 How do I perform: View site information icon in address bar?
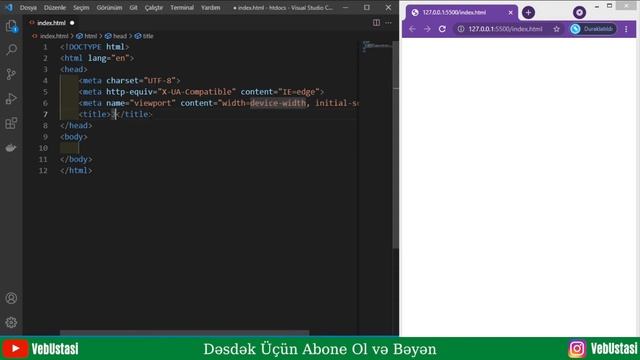tap(461, 29)
